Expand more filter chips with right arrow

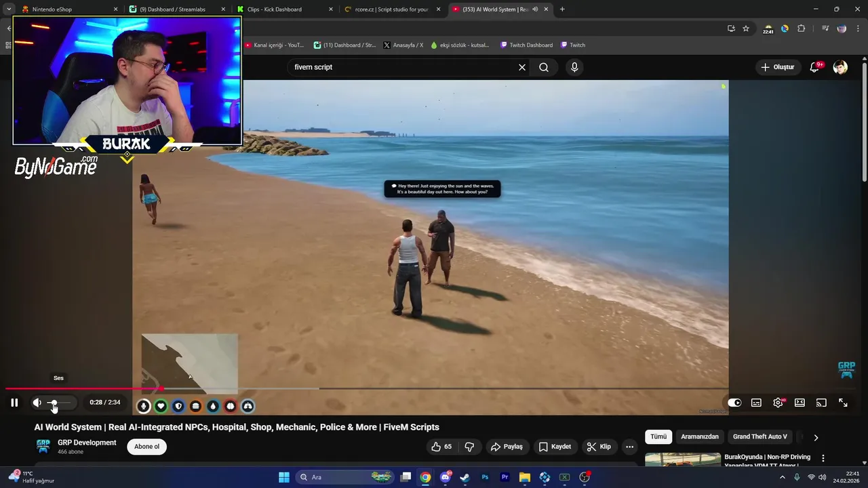click(816, 437)
